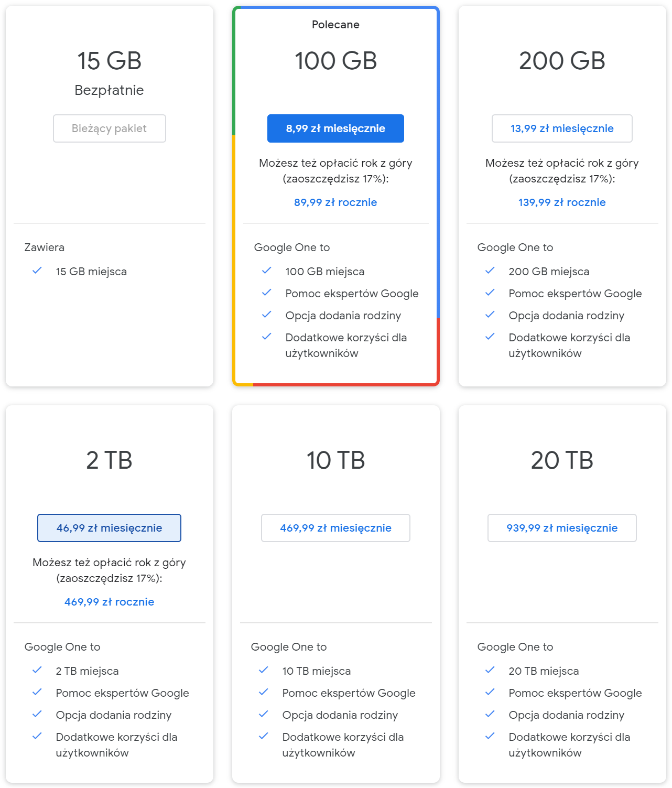Click the checkmark beside "Pomoc ekspertów Google" in the 100 GB card
The height and width of the screenshot is (788, 672).
267,293
